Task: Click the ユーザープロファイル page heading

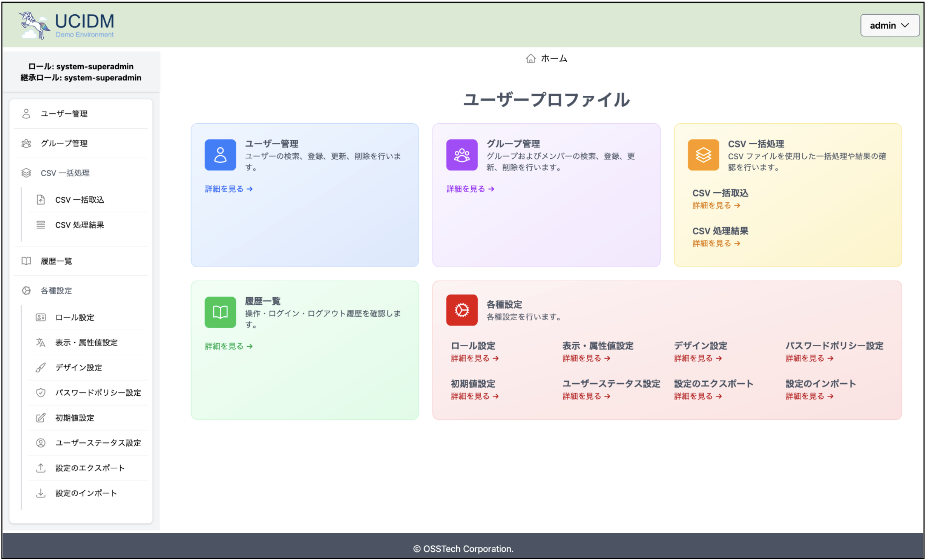Action: point(546,100)
